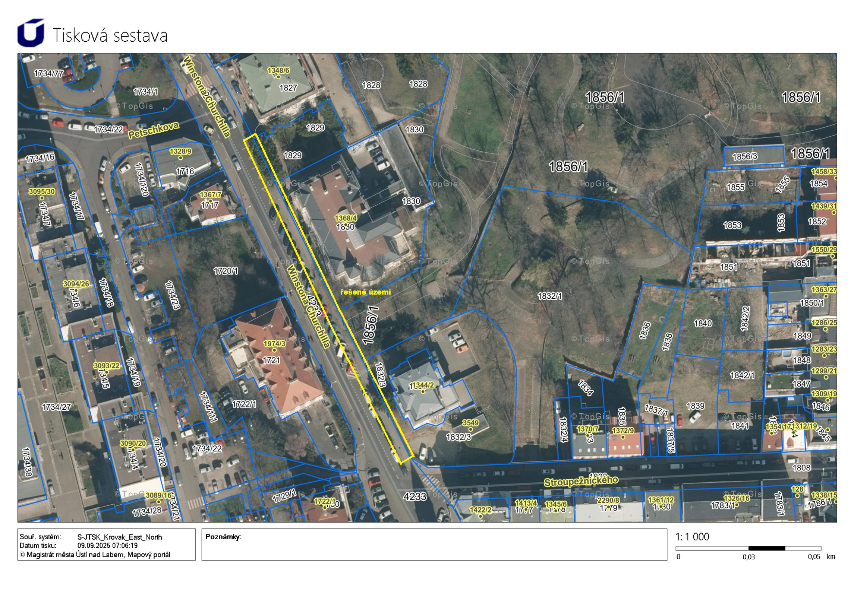Click the 1: 1 000 scale text
Viewport: 854px width, 616px height.
coord(692,537)
